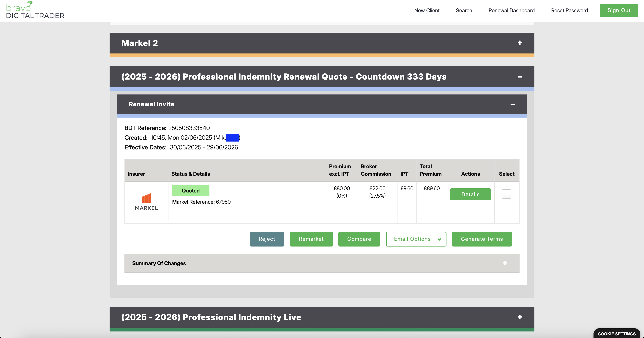Collapse Professional Indemnity Renewal Quote minus icon

click(x=520, y=77)
